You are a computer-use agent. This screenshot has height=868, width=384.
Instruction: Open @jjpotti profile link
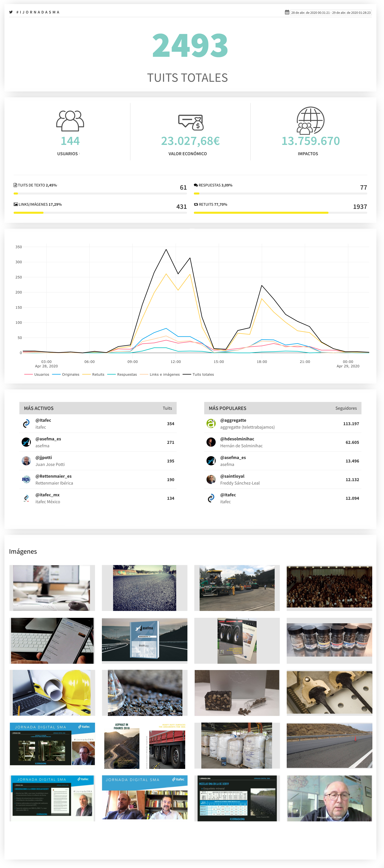43,457
